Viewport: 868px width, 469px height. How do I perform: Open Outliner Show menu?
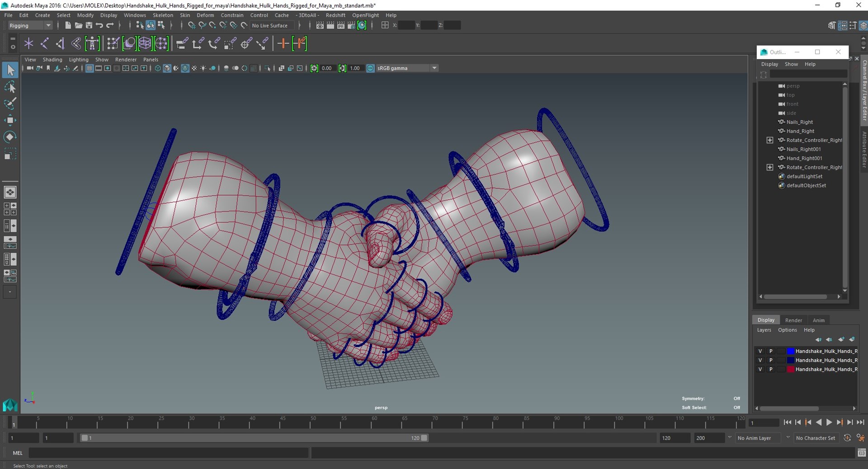click(791, 64)
